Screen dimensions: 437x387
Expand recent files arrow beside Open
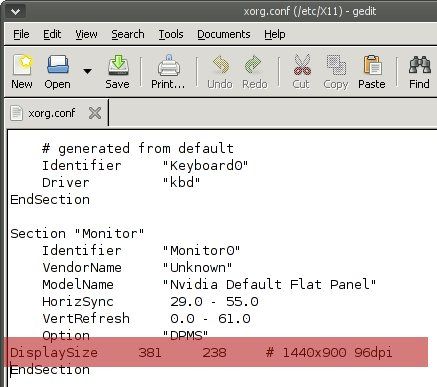[87, 71]
